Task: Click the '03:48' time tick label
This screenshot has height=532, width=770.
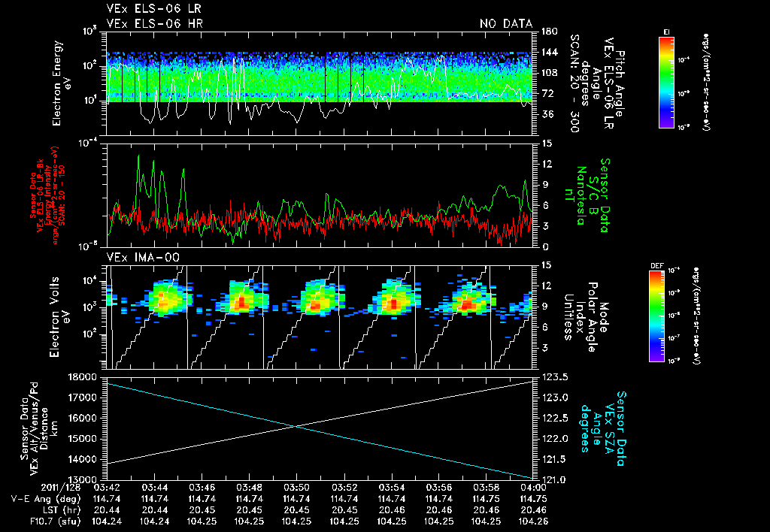Action: pyautogui.click(x=249, y=488)
